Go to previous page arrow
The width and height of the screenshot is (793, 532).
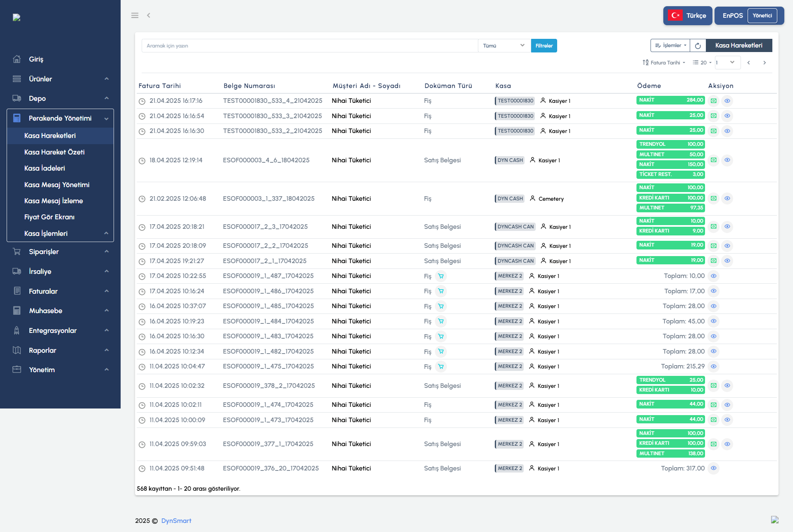coord(748,63)
